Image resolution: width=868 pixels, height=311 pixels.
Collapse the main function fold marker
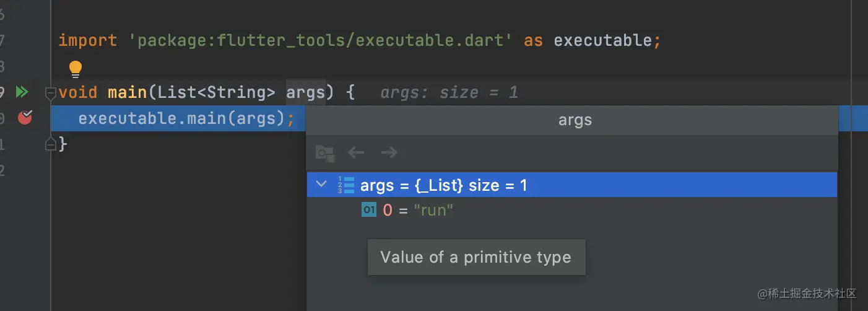click(50, 94)
